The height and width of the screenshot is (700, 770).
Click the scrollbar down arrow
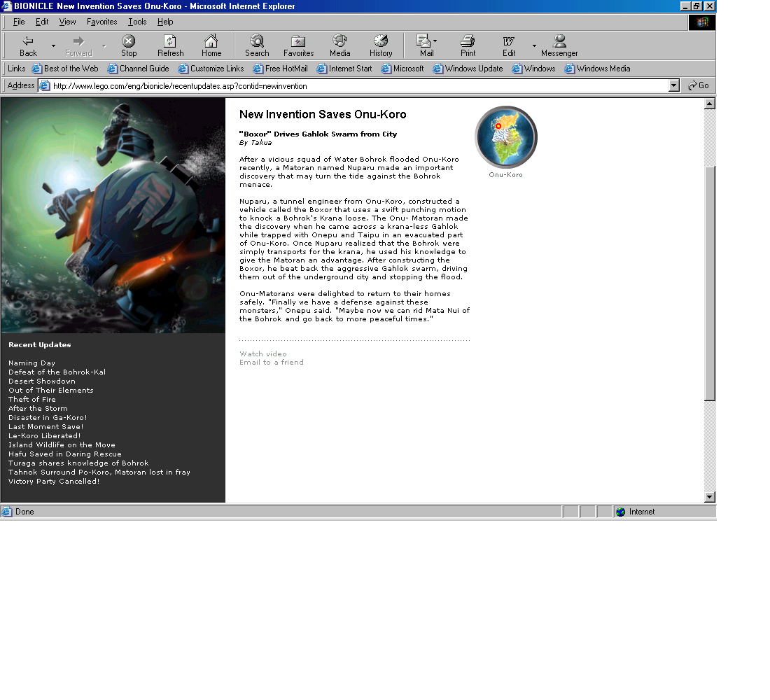click(709, 496)
